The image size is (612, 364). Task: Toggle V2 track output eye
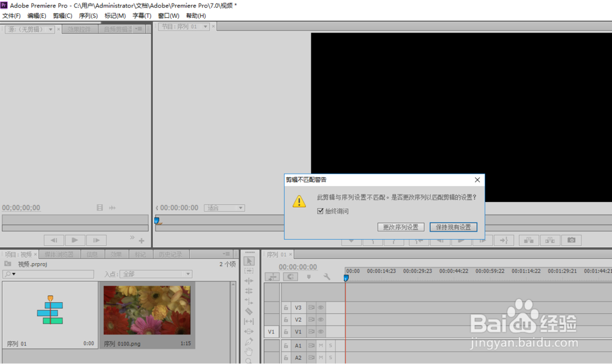[x=321, y=319]
